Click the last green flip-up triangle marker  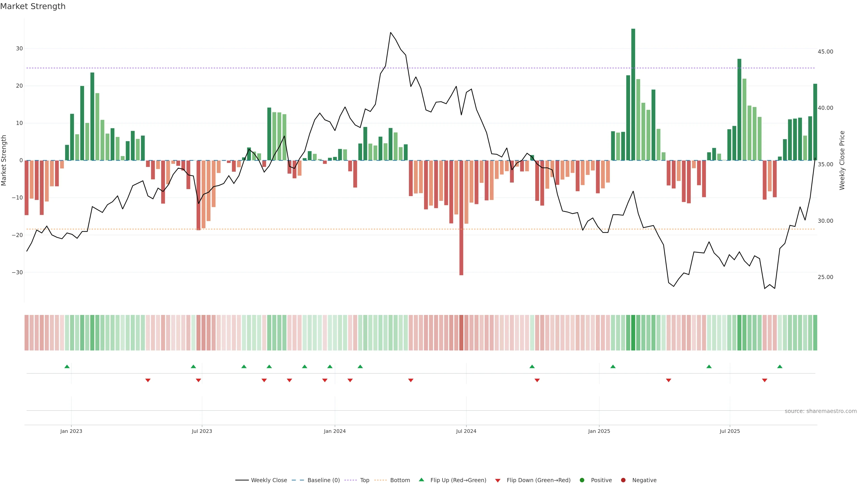[x=780, y=366]
